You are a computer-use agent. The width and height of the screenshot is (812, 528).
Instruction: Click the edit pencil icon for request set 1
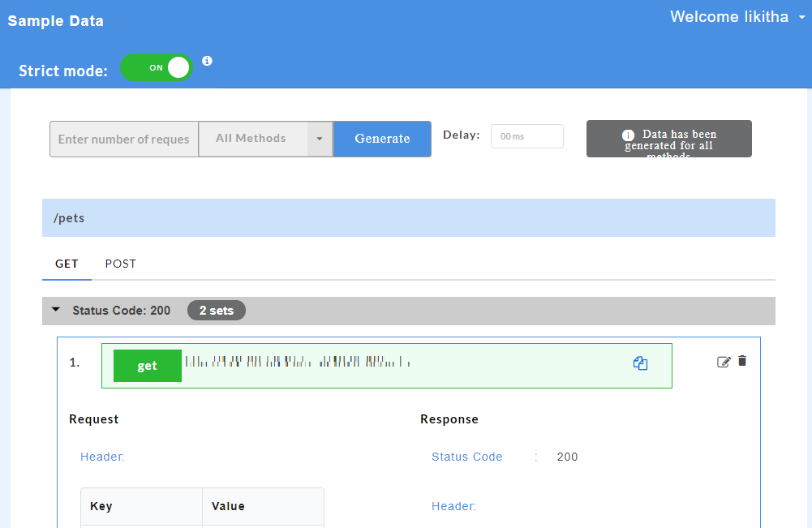click(x=724, y=362)
